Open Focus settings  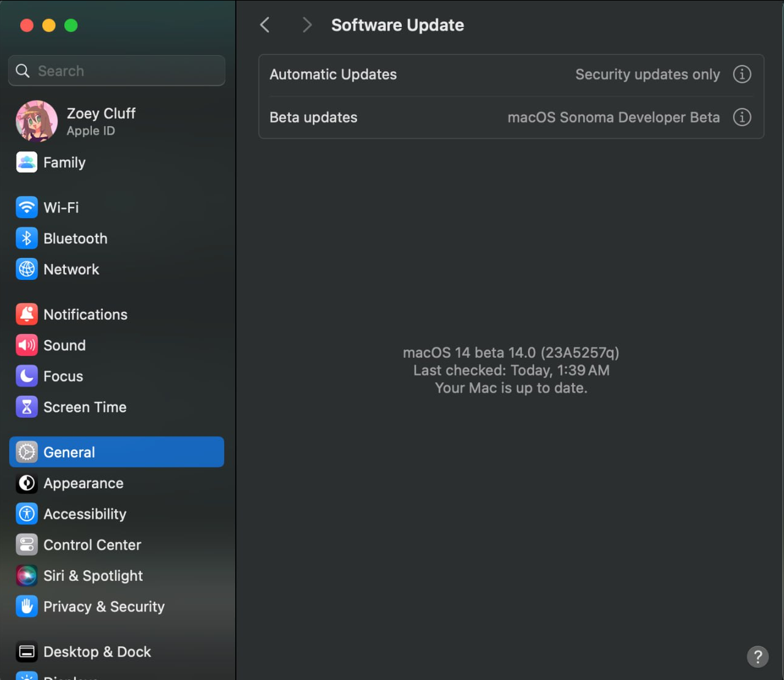[x=62, y=376]
